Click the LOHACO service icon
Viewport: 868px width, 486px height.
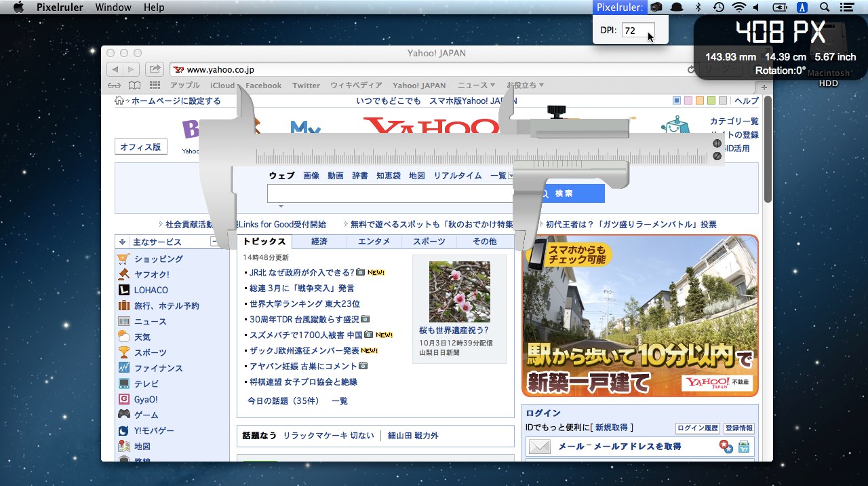click(x=123, y=290)
